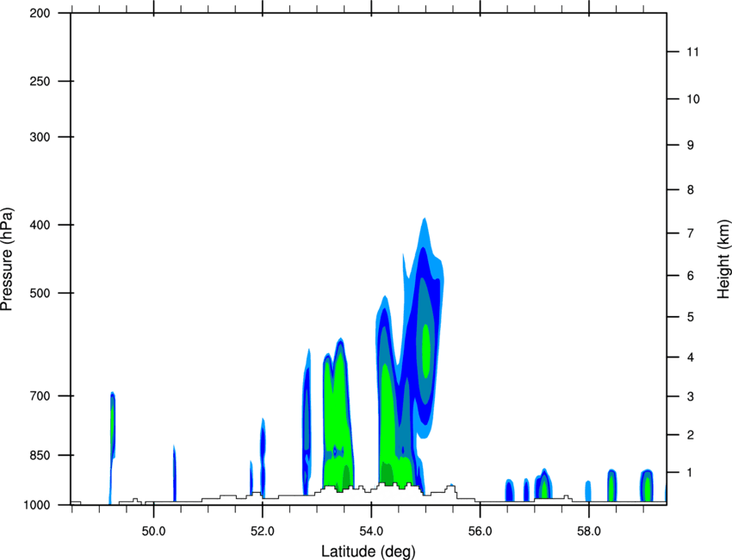
Task: Click latitude tick label 52.0
Action: tap(263, 532)
